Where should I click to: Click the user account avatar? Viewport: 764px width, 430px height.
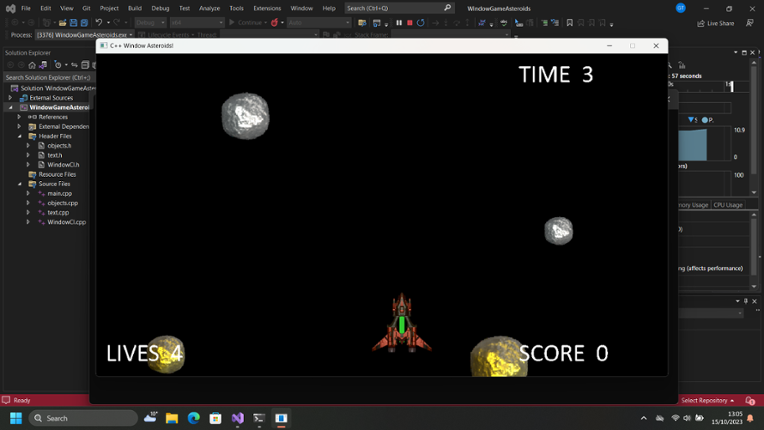point(681,8)
